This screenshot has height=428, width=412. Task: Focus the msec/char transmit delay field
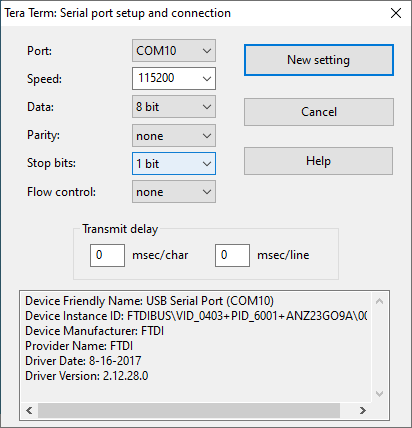coord(107,255)
